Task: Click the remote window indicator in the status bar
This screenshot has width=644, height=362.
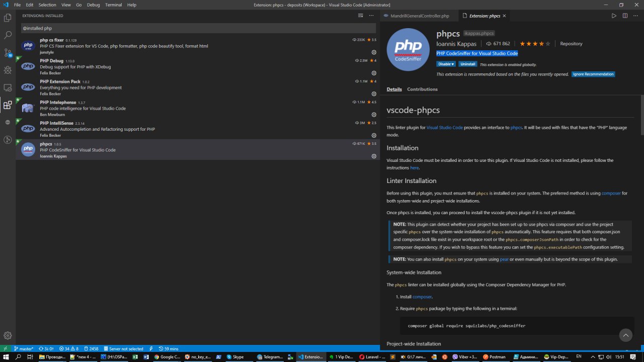Action: pyautogui.click(x=6, y=348)
